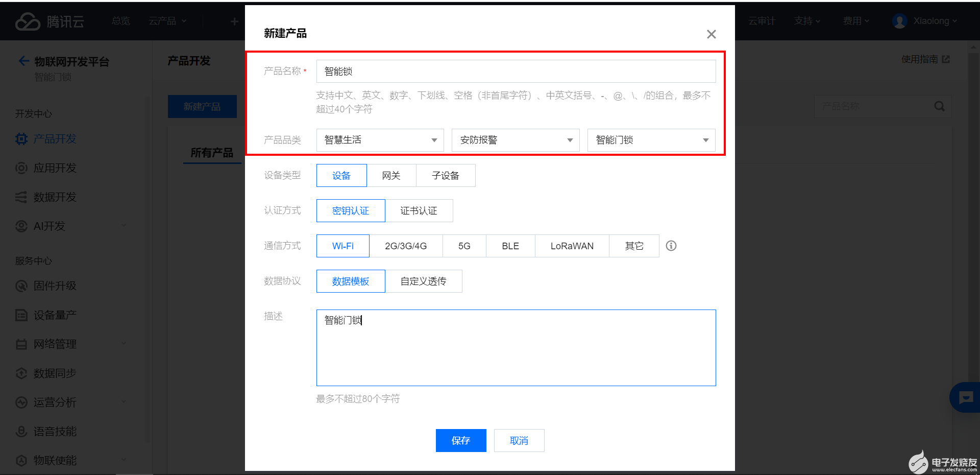Click the info icon next to communication options
The height and width of the screenshot is (475, 980).
pos(671,246)
